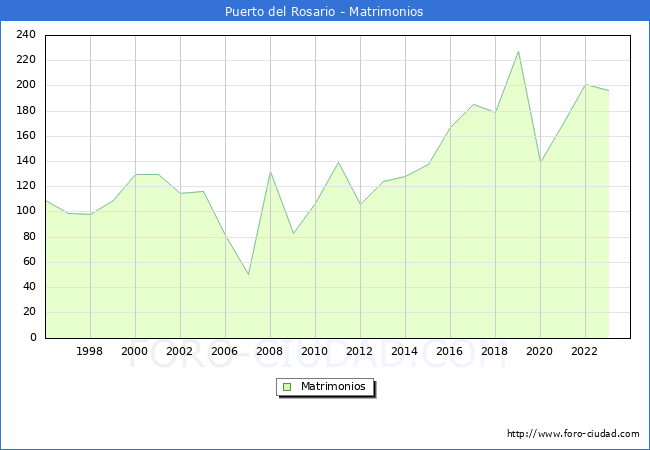Click the 2020 data dip near 140
This screenshot has width=650, height=450.
pos(541,161)
